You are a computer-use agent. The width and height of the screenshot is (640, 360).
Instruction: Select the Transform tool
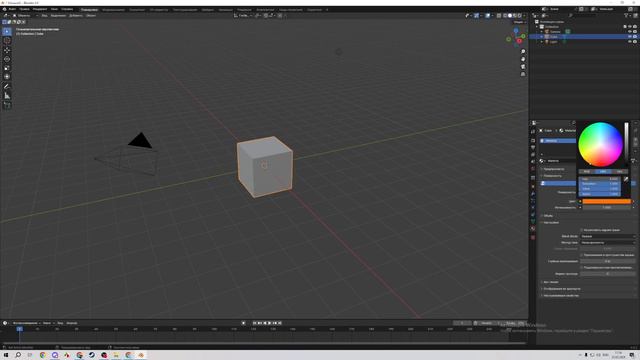pyautogui.click(x=7, y=77)
